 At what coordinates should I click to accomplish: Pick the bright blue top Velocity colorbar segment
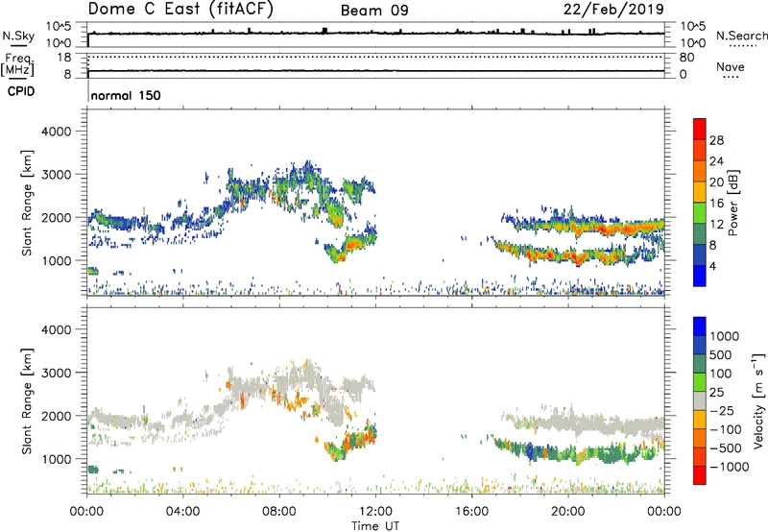point(700,326)
